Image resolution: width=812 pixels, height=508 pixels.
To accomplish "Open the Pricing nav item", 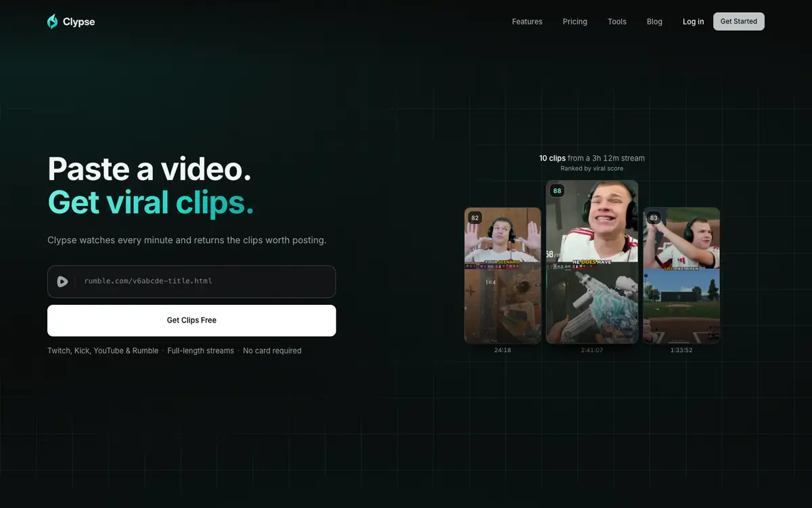I will point(575,22).
